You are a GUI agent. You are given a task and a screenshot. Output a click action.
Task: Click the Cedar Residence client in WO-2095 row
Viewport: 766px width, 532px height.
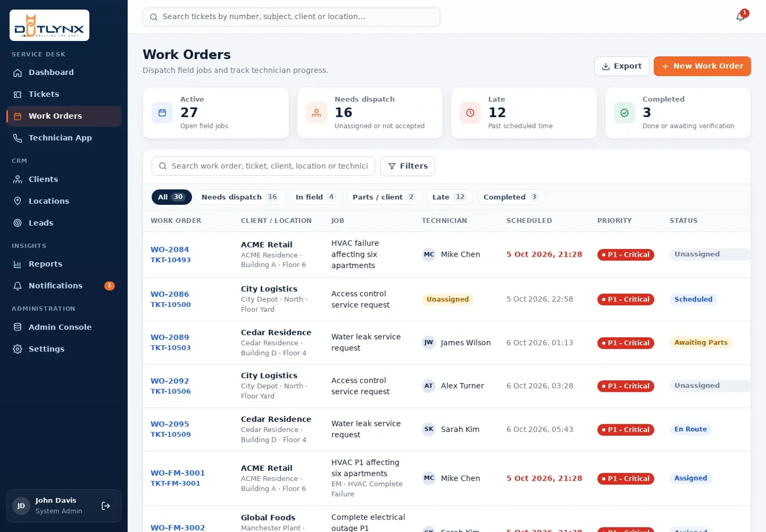[x=276, y=419]
